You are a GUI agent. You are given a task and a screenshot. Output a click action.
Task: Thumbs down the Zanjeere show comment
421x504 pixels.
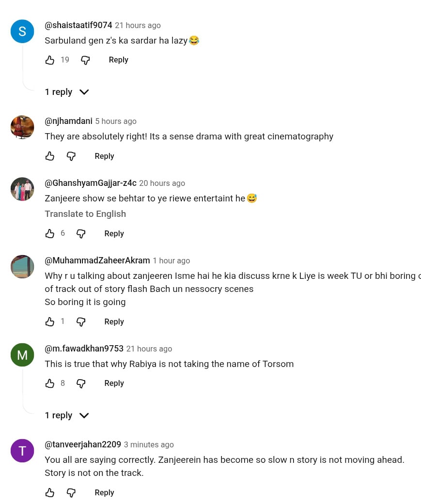tap(81, 234)
